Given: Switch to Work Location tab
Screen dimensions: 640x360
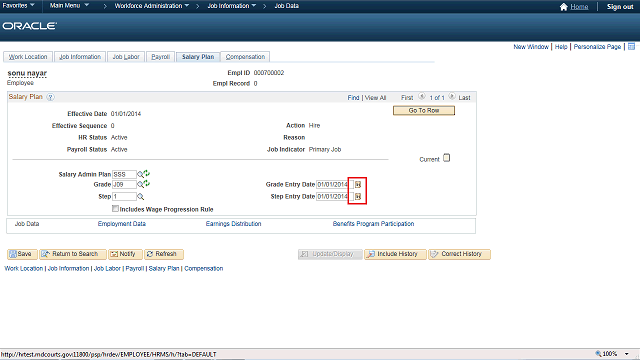Looking at the screenshot, I should pyautogui.click(x=28, y=57).
